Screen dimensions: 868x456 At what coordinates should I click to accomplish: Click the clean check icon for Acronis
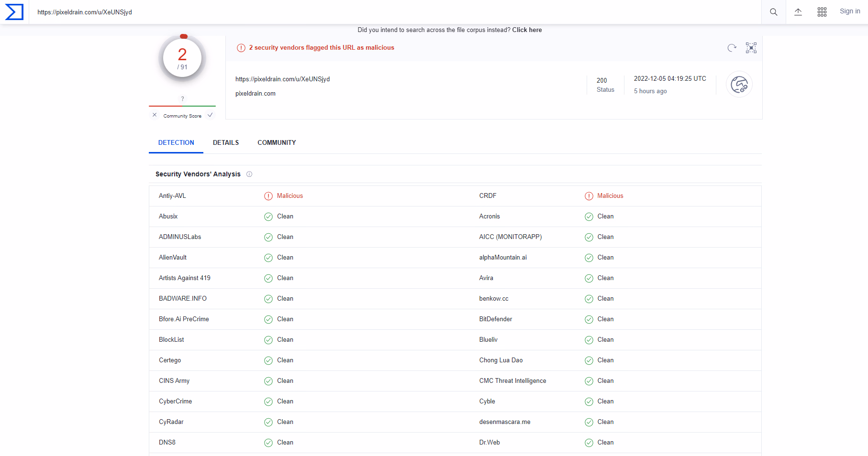tap(589, 217)
